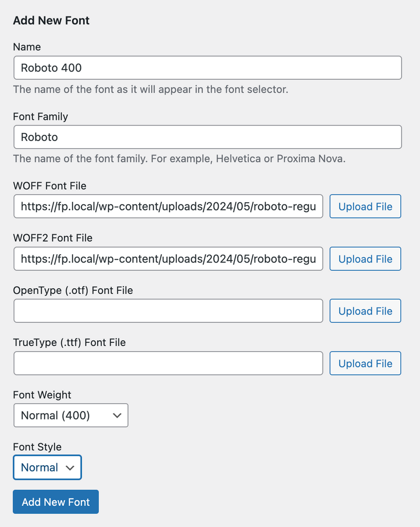This screenshot has height=527, width=420.
Task: Open the Font Weight dropdown showing Normal (400)
Action: point(71,415)
